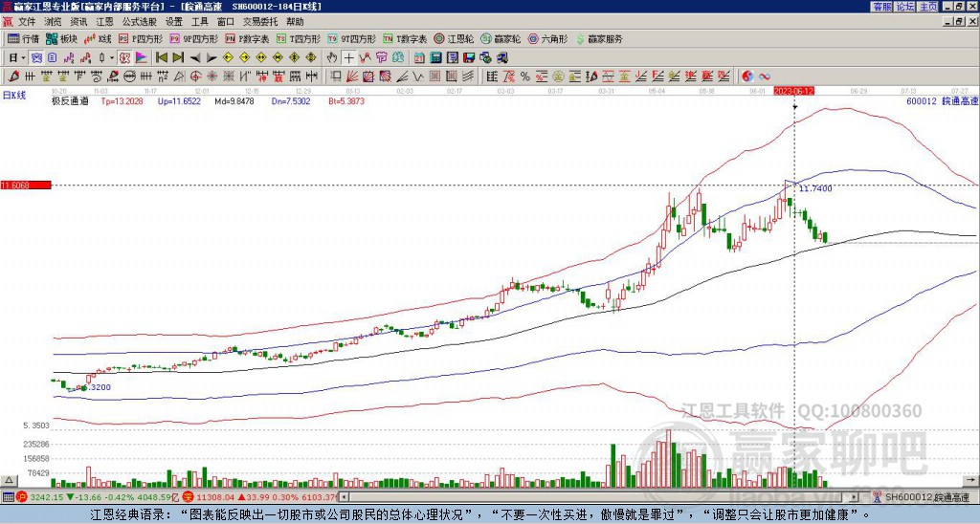
Task: Click the 2023-06-12 date marker
Action: (x=793, y=91)
